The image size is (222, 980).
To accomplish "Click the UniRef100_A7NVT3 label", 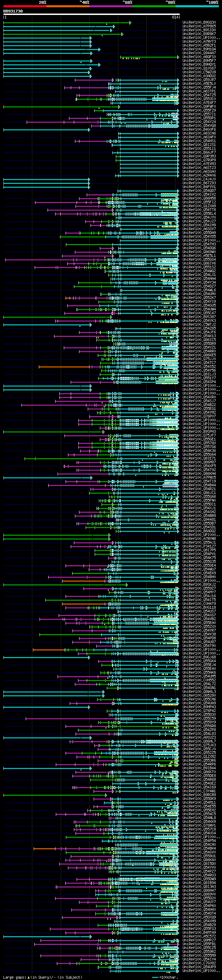I will coord(199,41).
